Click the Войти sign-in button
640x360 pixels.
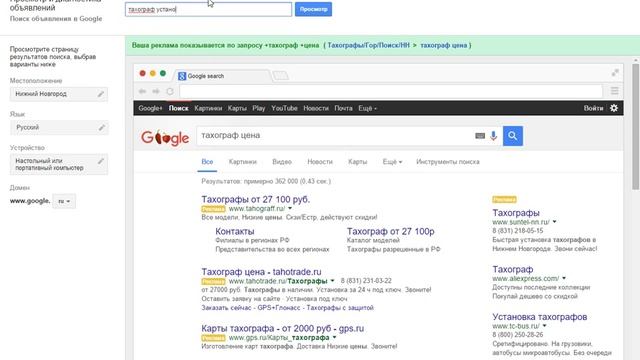(x=593, y=108)
